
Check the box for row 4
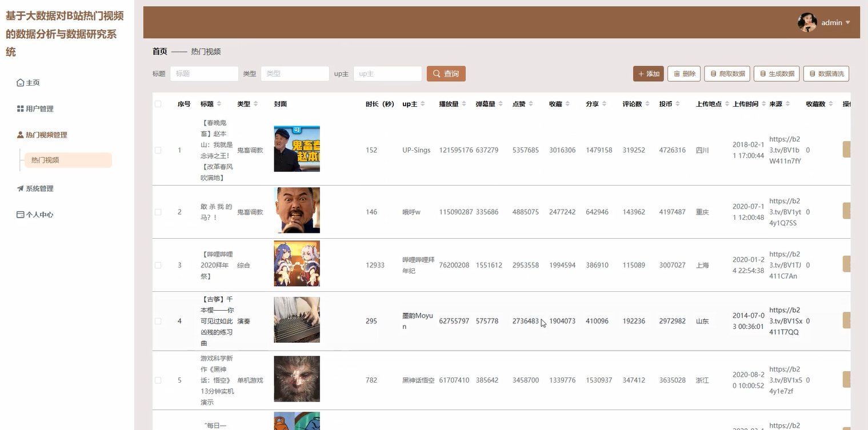tap(158, 322)
